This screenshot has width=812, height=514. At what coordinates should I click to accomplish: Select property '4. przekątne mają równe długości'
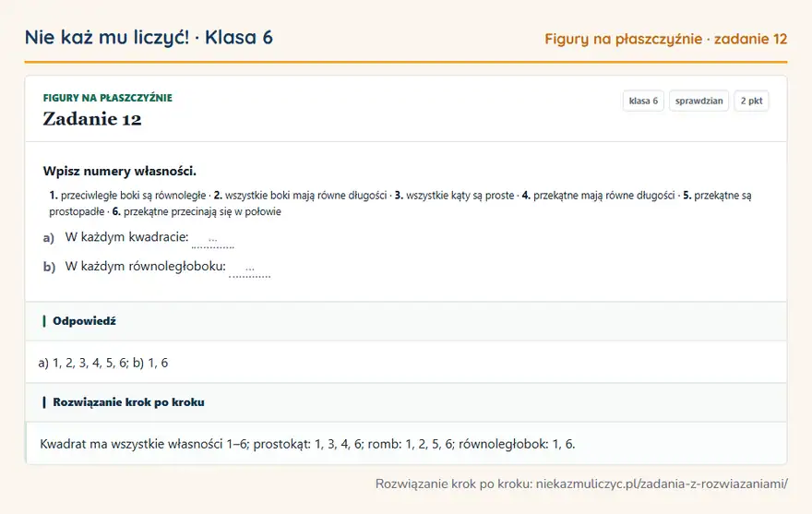coord(598,196)
